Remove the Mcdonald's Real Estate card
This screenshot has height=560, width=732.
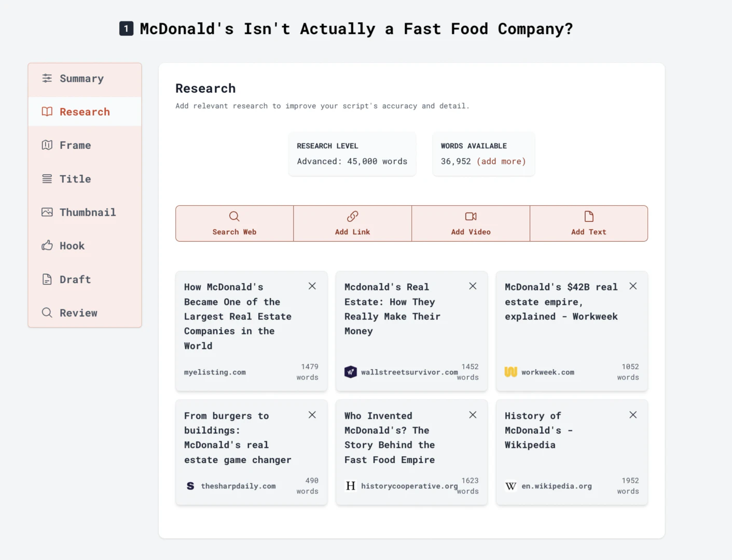(x=473, y=286)
